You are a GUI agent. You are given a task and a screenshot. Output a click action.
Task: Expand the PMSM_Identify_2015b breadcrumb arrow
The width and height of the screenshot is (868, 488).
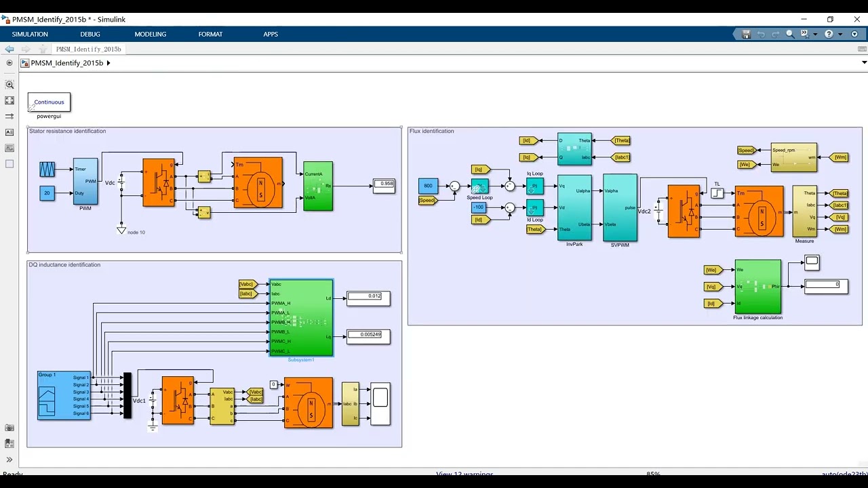click(108, 63)
